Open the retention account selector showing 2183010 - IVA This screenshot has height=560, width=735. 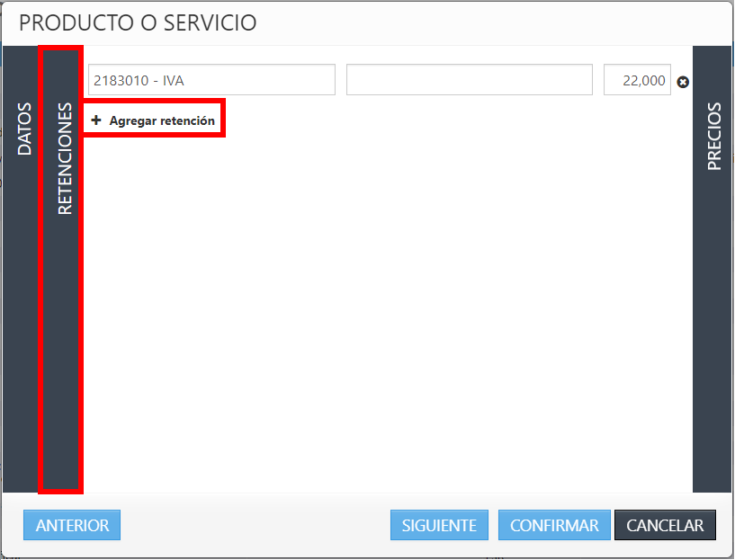(x=211, y=80)
